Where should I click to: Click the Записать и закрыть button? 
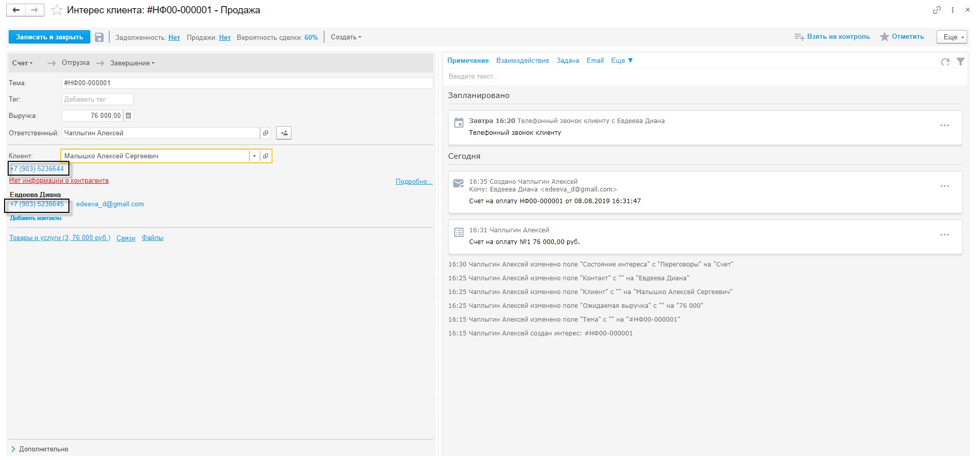[x=50, y=37]
